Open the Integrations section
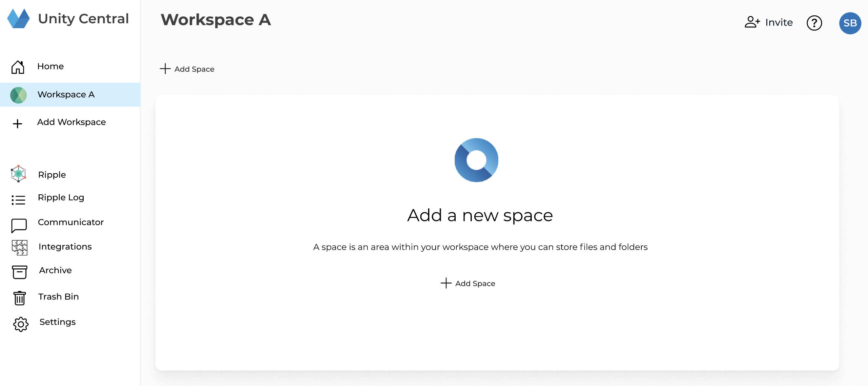868x386 pixels. pos(65,246)
